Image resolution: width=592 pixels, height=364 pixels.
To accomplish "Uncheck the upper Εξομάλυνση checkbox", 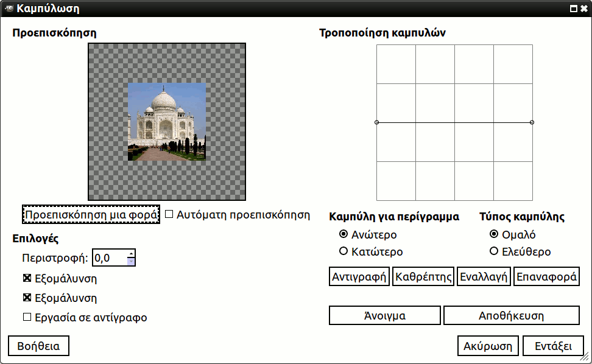I will tap(27, 279).
